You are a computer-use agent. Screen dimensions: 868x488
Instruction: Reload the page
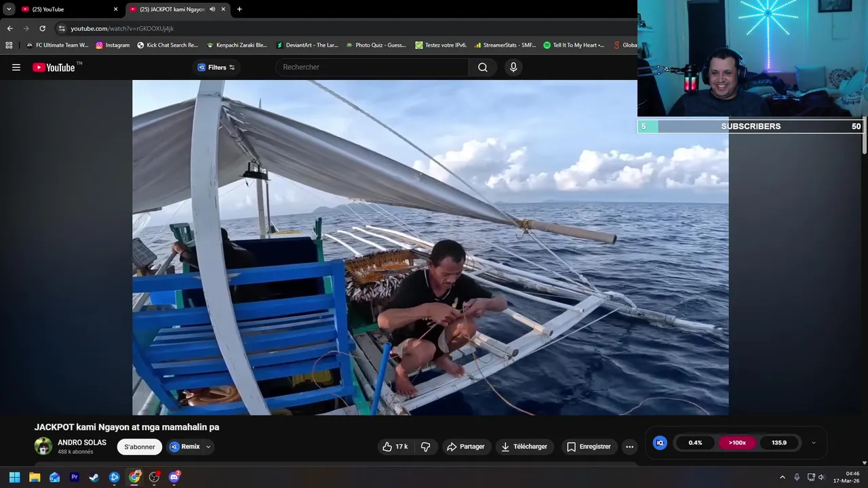[42, 28]
